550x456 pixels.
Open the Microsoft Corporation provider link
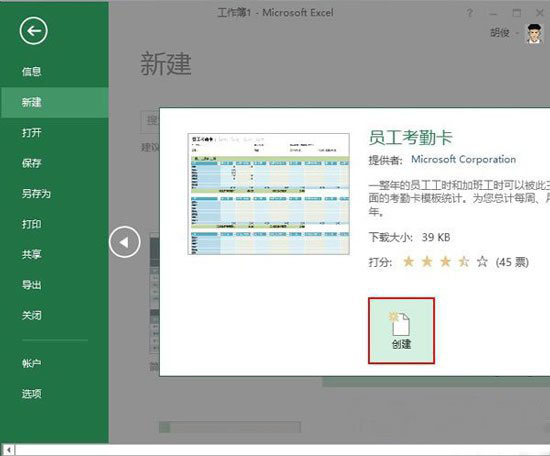pos(463,159)
